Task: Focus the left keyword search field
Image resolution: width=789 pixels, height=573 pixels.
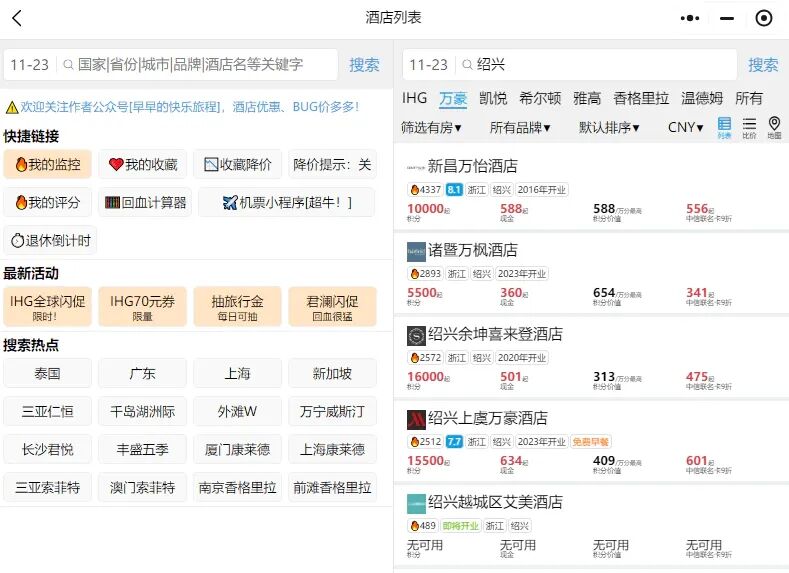Action: pyautogui.click(x=196, y=64)
